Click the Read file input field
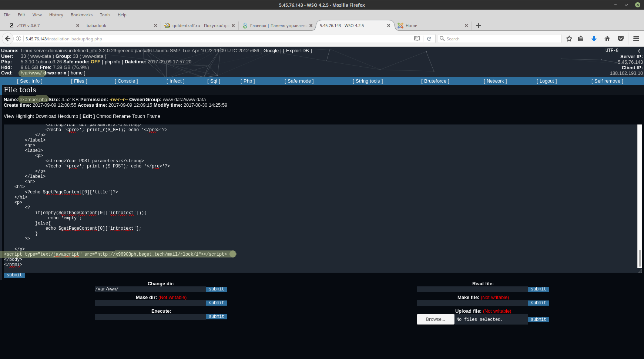This screenshot has height=359, width=644. coord(472,289)
